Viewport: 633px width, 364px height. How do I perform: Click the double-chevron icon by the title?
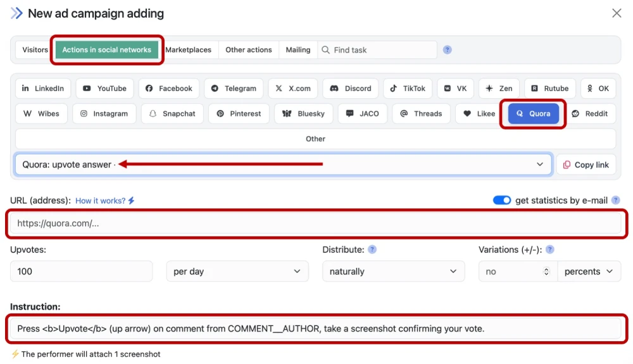click(16, 13)
